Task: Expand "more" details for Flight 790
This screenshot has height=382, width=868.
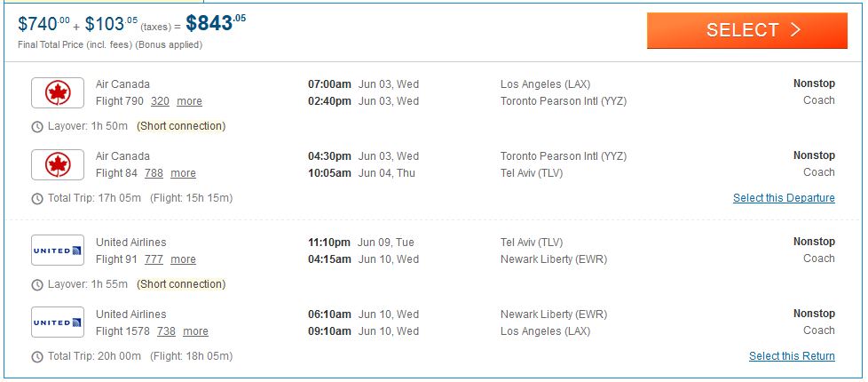Action: tap(189, 101)
